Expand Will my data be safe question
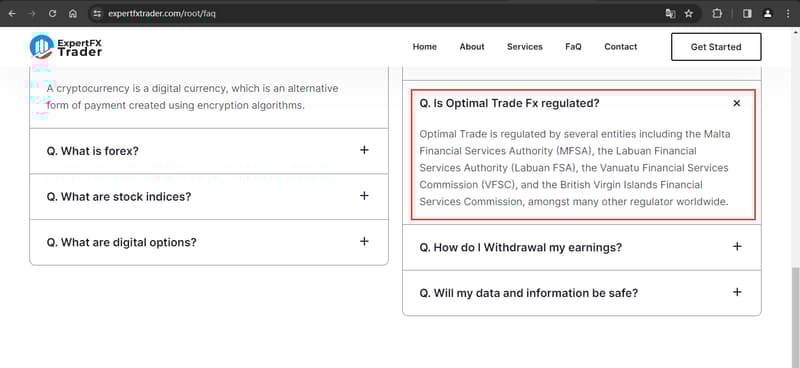800x368 pixels. click(582, 293)
